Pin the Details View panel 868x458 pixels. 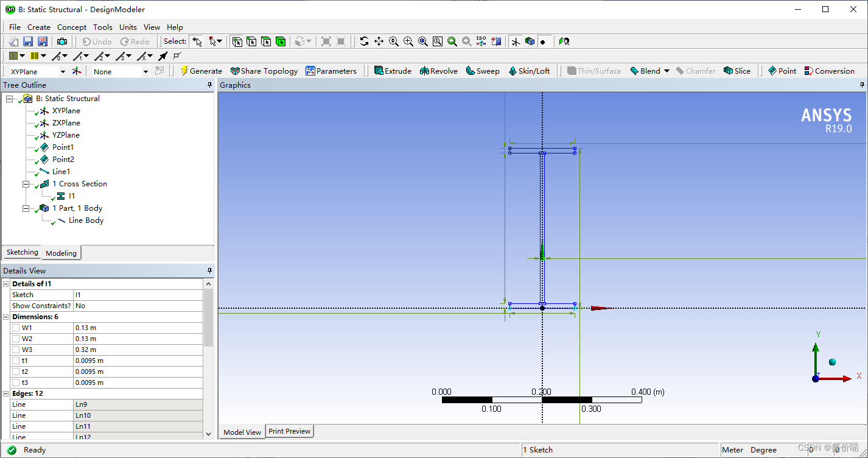click(210, 270)
